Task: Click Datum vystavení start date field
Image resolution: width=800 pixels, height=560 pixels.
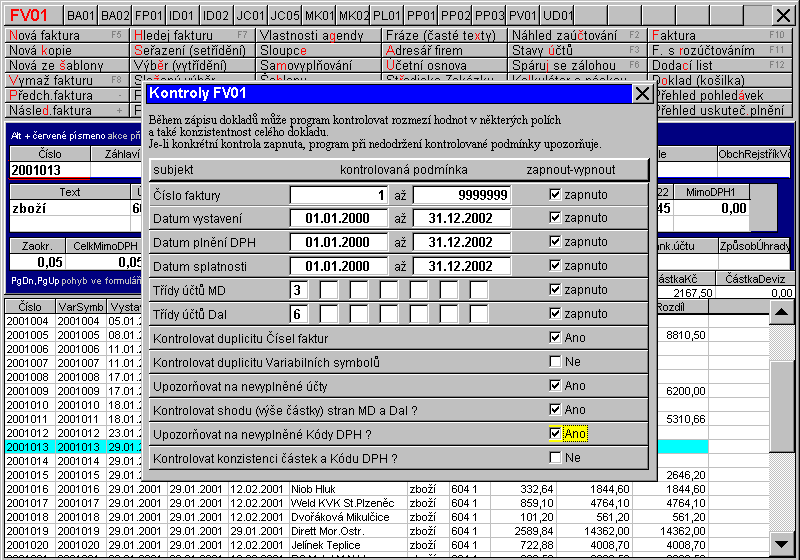Action: 339,218
